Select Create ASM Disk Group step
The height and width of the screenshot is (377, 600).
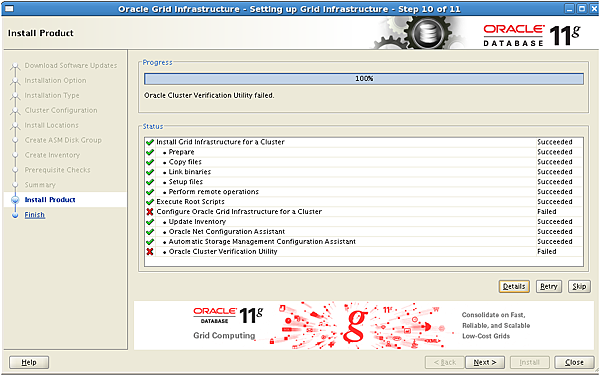pos(63,140)
